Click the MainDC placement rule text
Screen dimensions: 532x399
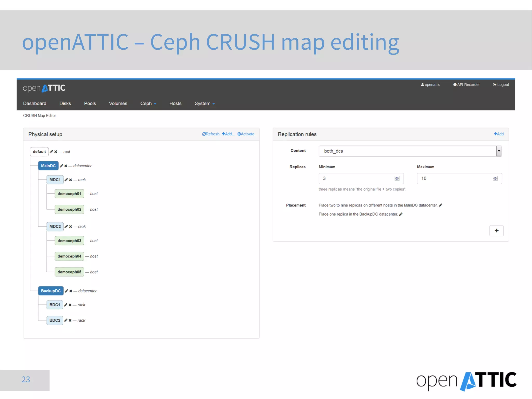378,205
